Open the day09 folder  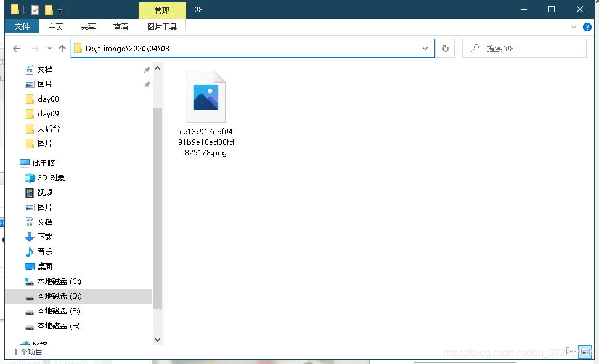point(48,114)
